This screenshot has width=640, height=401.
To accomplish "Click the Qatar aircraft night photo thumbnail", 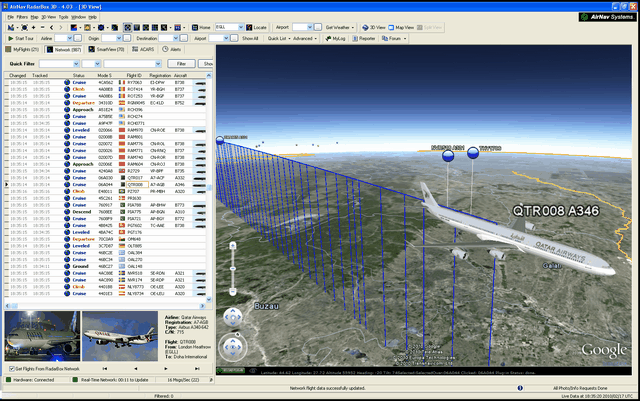I will [x=42, y=336].
